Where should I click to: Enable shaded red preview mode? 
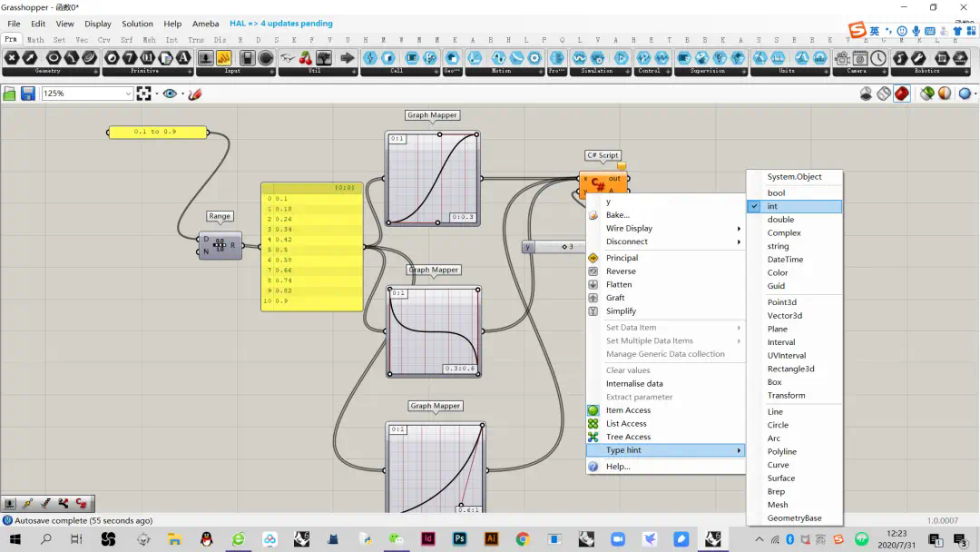901,94
